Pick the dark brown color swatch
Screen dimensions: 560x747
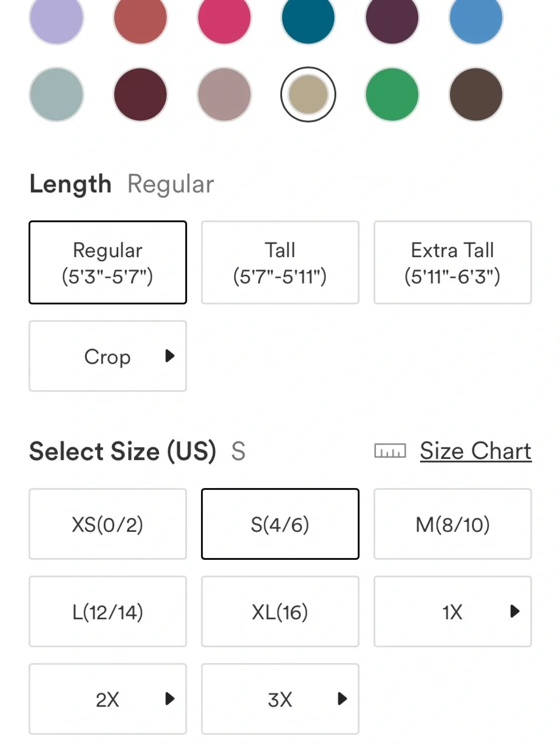click(476, 94)
